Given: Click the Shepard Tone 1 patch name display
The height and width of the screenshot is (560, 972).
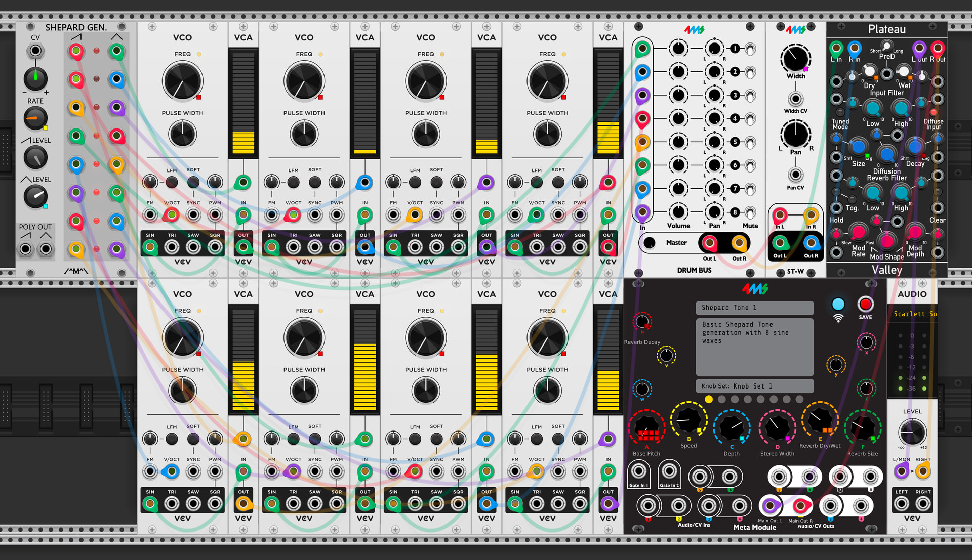Looking at the screenshot, I should (754, 308).
